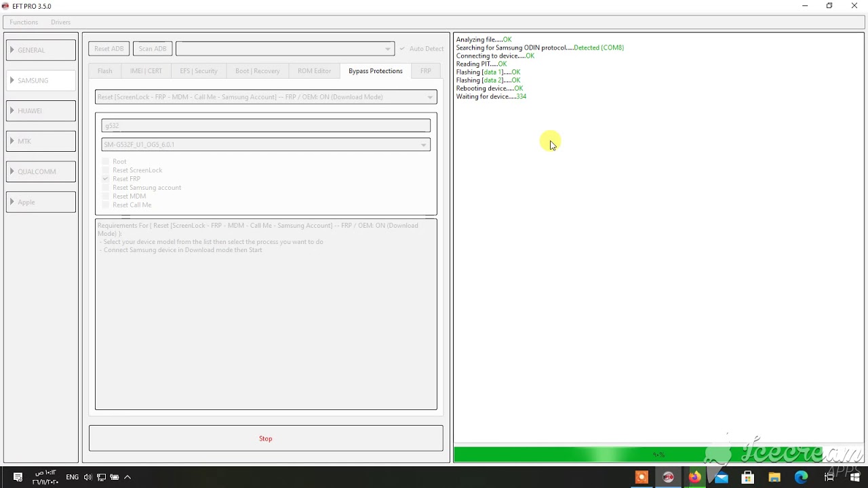
Task: Click the 'Analyzing file' log line
Action: coord(484,40)
